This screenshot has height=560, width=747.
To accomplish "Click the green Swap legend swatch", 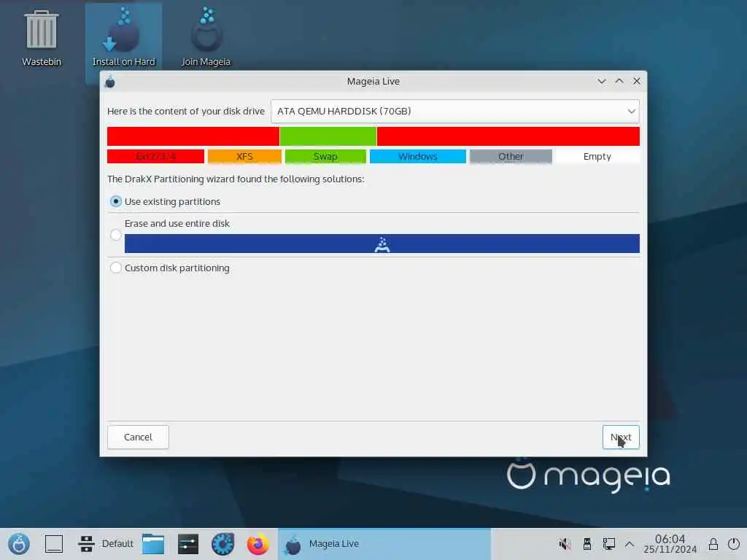I will point(326,156).
